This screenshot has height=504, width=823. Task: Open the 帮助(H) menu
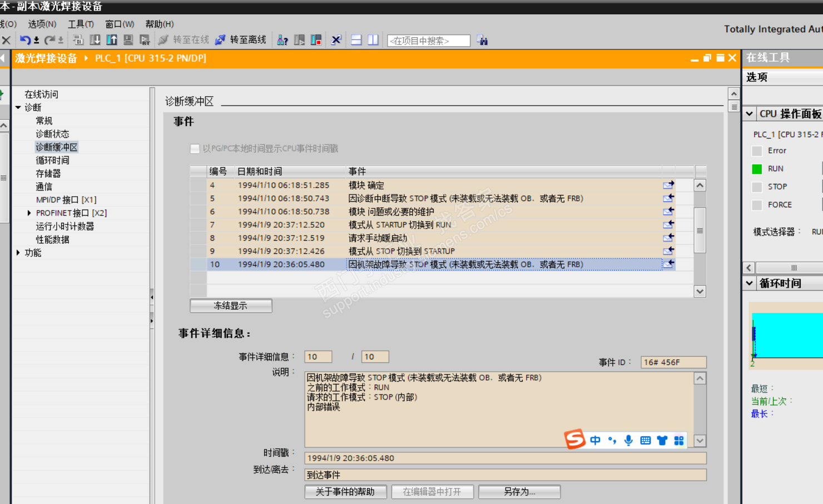tap(160, 24)
